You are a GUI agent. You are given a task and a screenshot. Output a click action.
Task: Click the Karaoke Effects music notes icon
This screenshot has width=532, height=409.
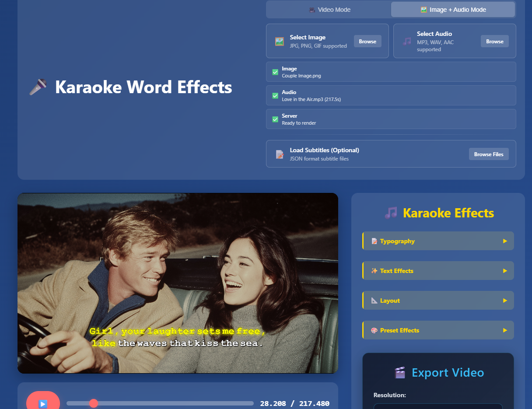(391, 213)
